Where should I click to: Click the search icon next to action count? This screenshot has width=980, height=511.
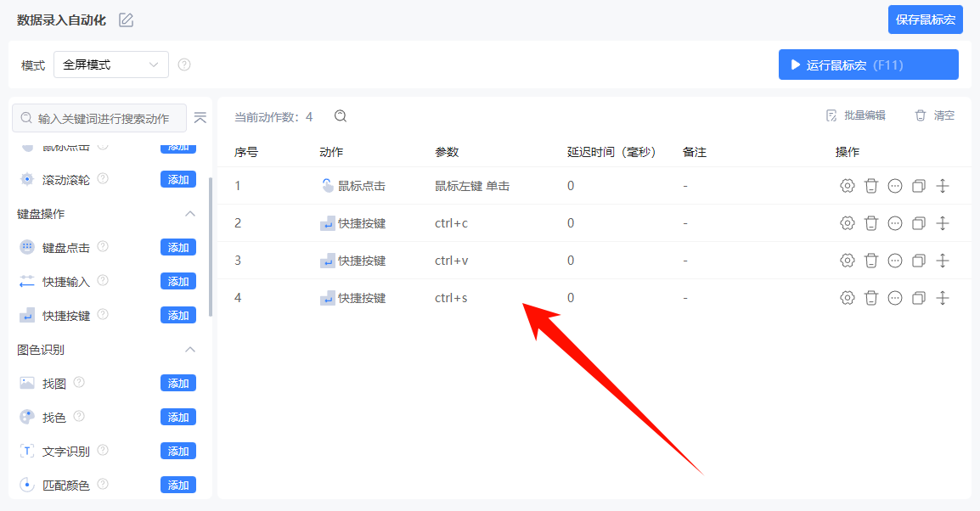[341, 116]
